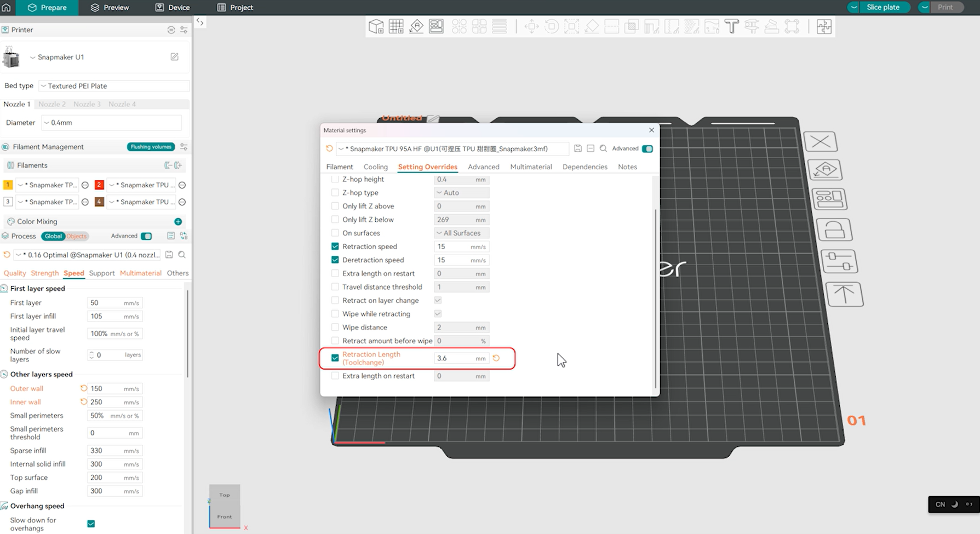The height and width of the screenshot is (534, 980).
Task: Select the Move tool in the toolbar
Action: point(531,26)
